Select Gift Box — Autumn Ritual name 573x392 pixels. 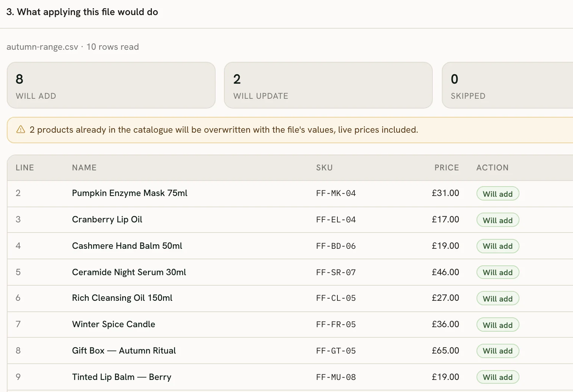124,351
